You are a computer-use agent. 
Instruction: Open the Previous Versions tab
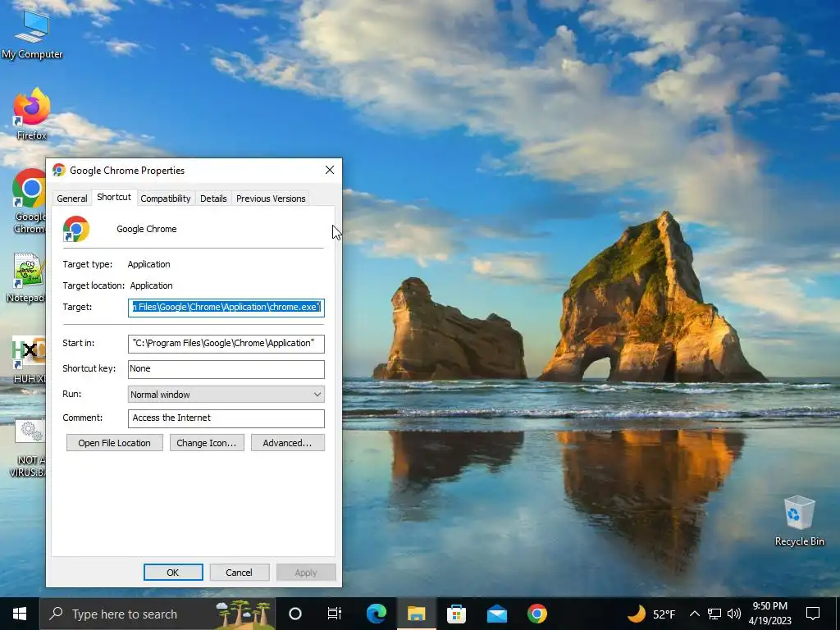271,199
